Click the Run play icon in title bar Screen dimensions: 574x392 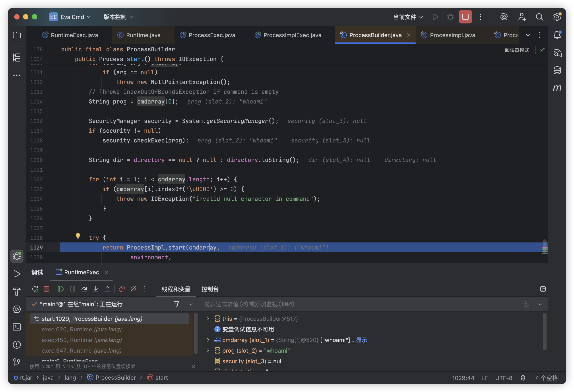(435, 17)
